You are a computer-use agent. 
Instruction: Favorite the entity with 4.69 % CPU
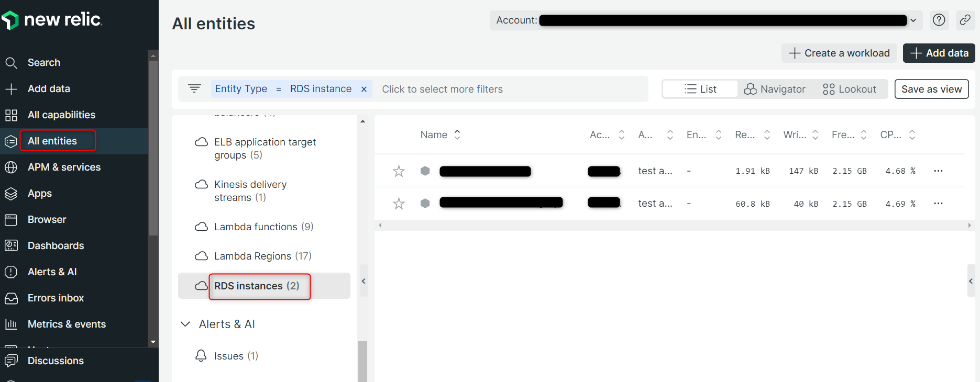pyautogui.click(x=399, y=204)
